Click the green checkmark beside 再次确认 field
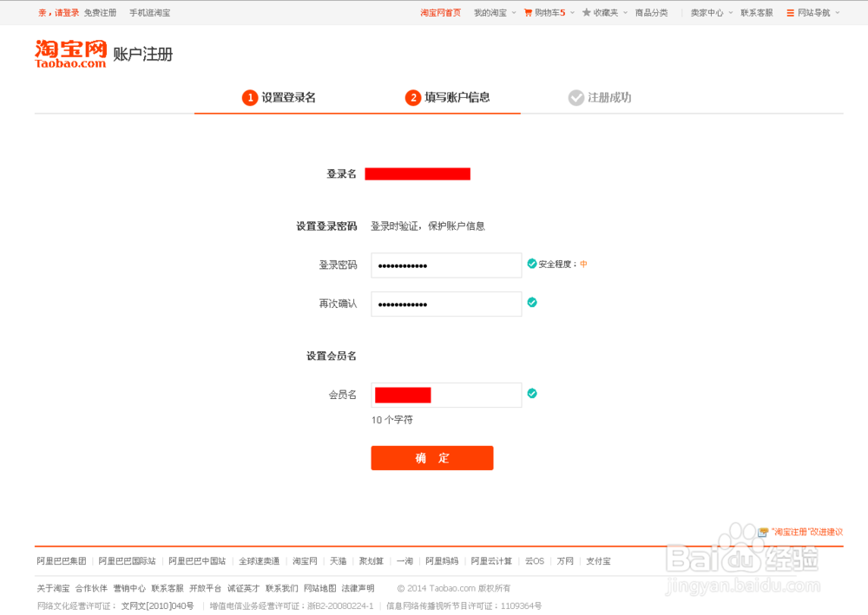This screenshot has height=615, width=868. coord(532,304)
